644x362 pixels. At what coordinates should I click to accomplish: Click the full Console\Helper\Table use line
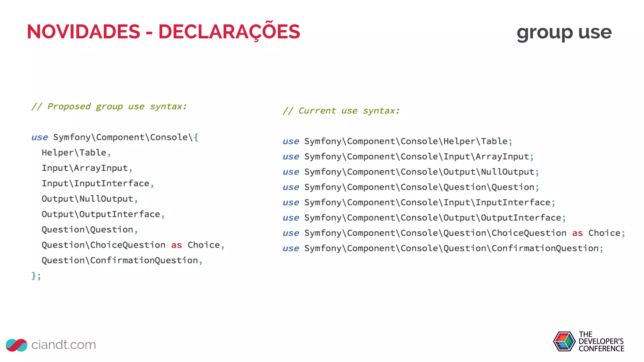pyautogui.click(x=397, y=141)
